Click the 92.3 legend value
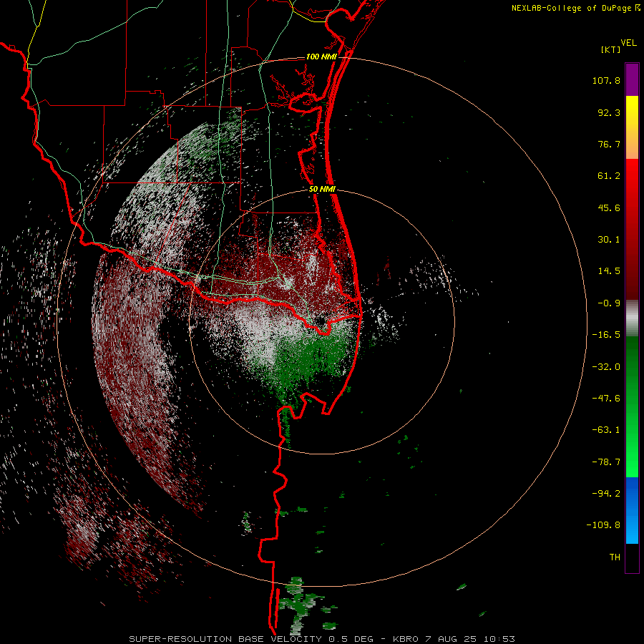Screen dimensions: 644x644 pyautogui.click(x=609, y=113)
